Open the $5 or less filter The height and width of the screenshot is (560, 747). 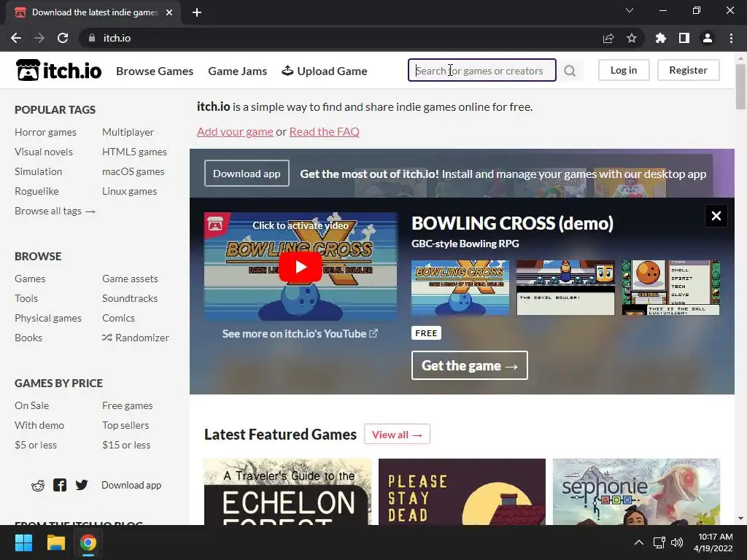click(x=36, y=446)
